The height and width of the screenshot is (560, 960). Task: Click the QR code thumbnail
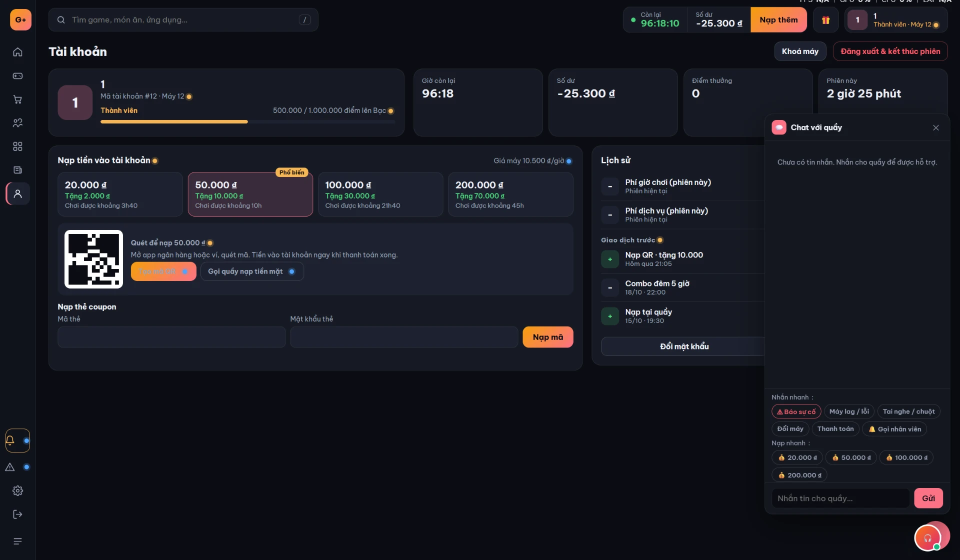(x=93, y=259)
